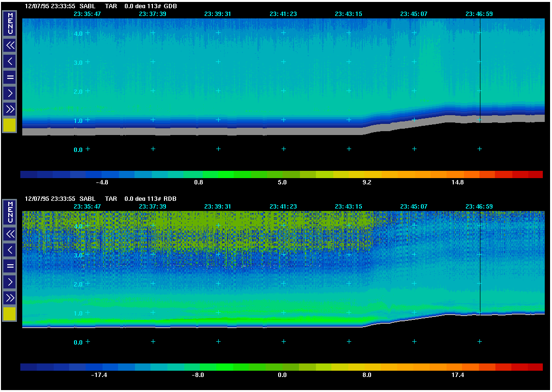The image size is (552, 392).
Task: Click the equals-sign button in the lower RDB panel
Action: pyautogui.click(x=10, y=266)
